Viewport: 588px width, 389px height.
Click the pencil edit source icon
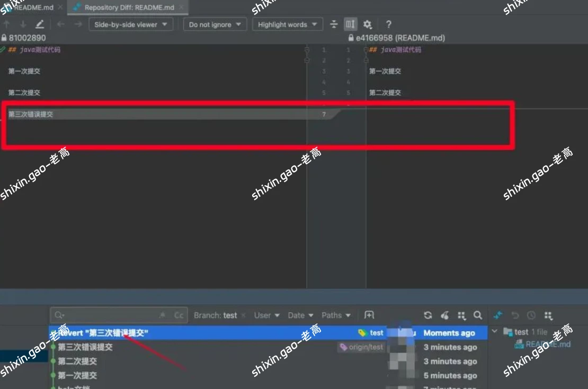(40, 24)
